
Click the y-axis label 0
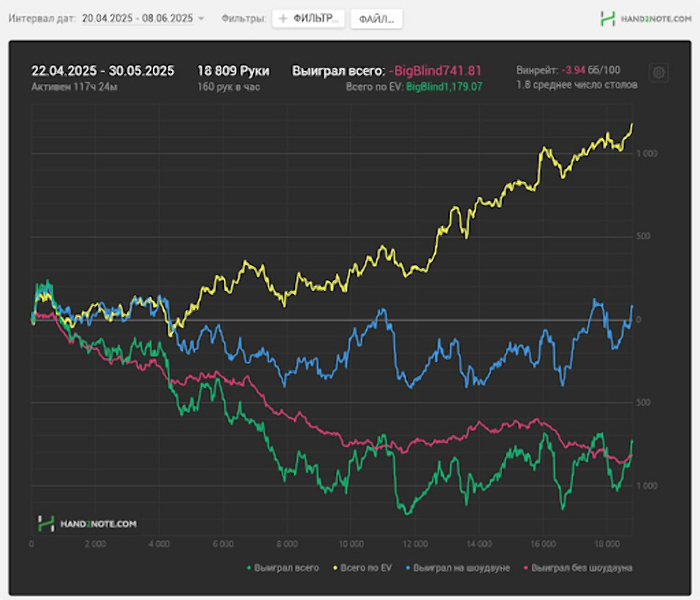639,319
